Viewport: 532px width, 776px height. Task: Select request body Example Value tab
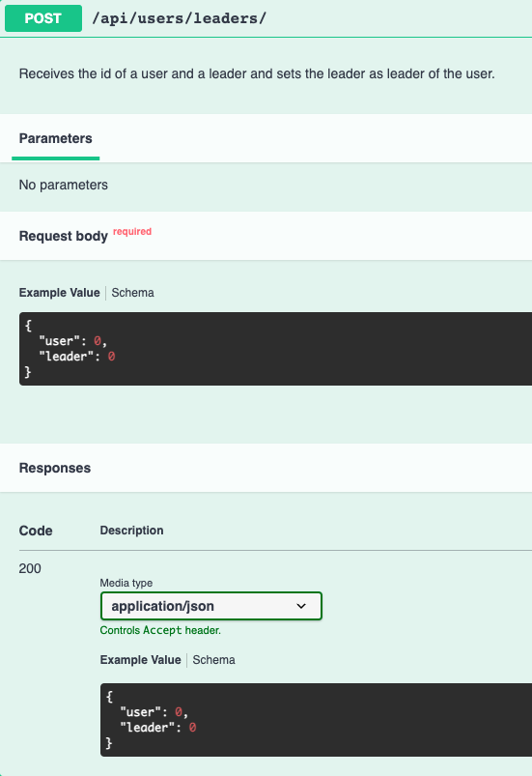[59, 293]
